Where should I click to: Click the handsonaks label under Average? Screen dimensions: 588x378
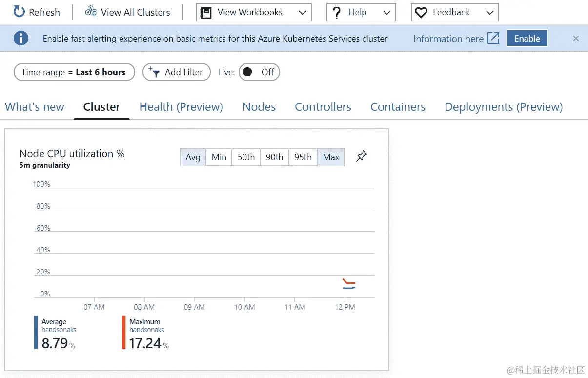click(x=59, y=330)
